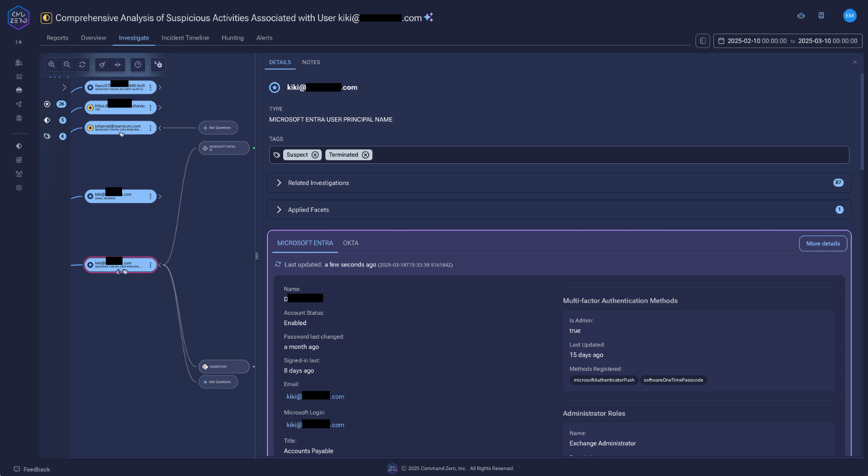Zoom in on the graph

pyautogui.click(x=52, y=65)
